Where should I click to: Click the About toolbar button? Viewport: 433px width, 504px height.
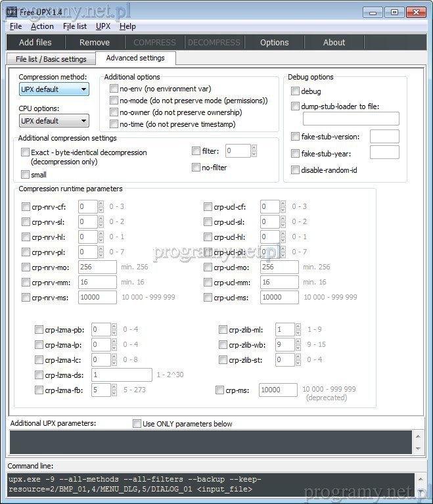(x=334, y=42)
